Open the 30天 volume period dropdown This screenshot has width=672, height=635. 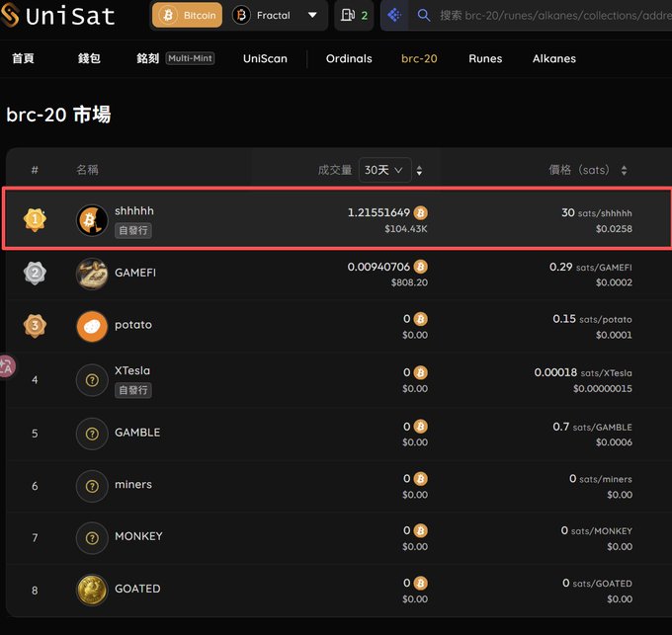(384, 170)
